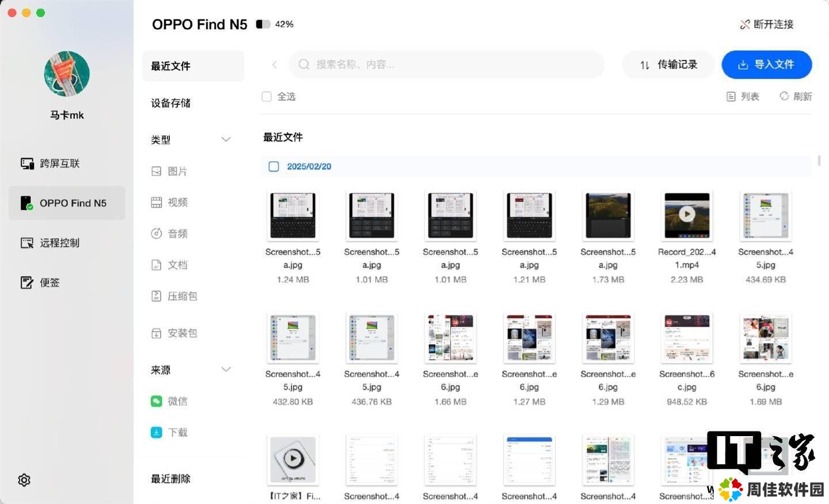
Task: Click the 导入文件 import files button
Action: (767, 64)
